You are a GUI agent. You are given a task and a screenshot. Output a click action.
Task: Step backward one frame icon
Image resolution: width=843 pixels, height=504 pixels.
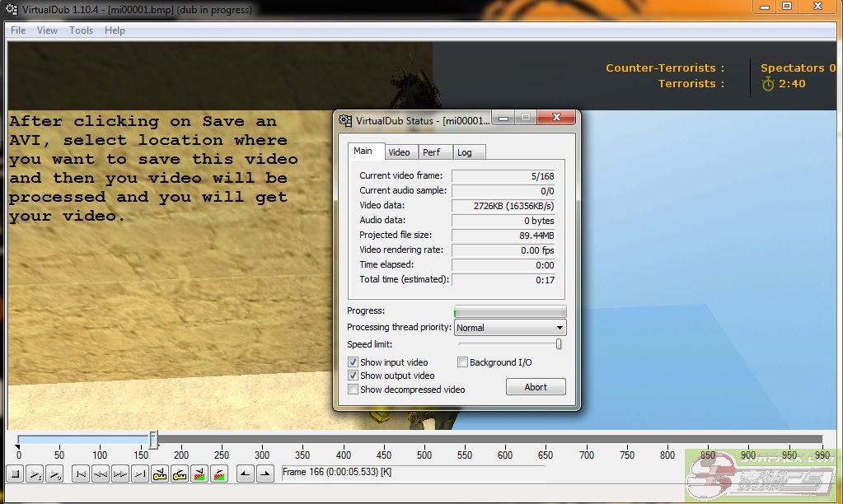coord(101,474)
